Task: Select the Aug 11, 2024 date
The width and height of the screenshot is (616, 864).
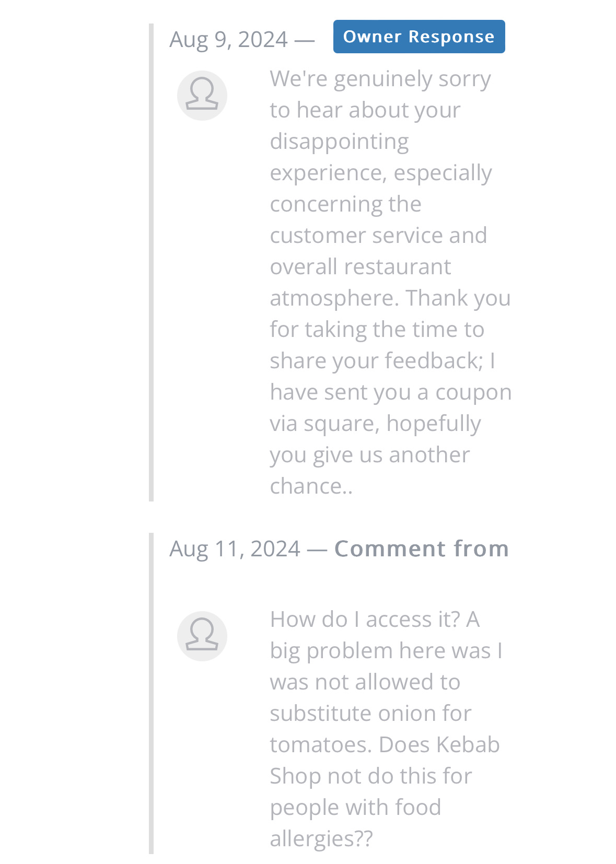Action: [235, 549]
